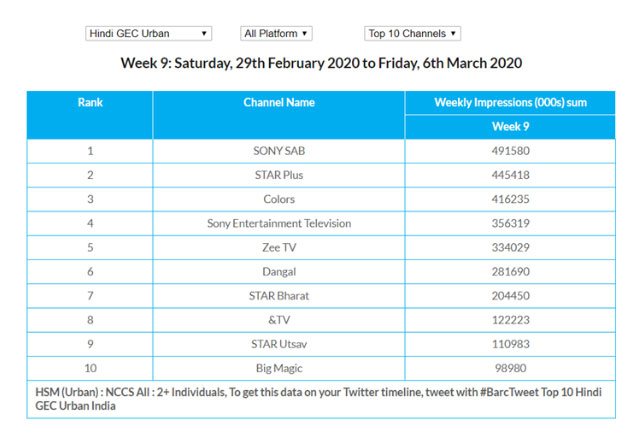The width and height of the screenshot is (633, 439).
Task: Select the 98980 impressions value
Action: (x=509, y=367)
